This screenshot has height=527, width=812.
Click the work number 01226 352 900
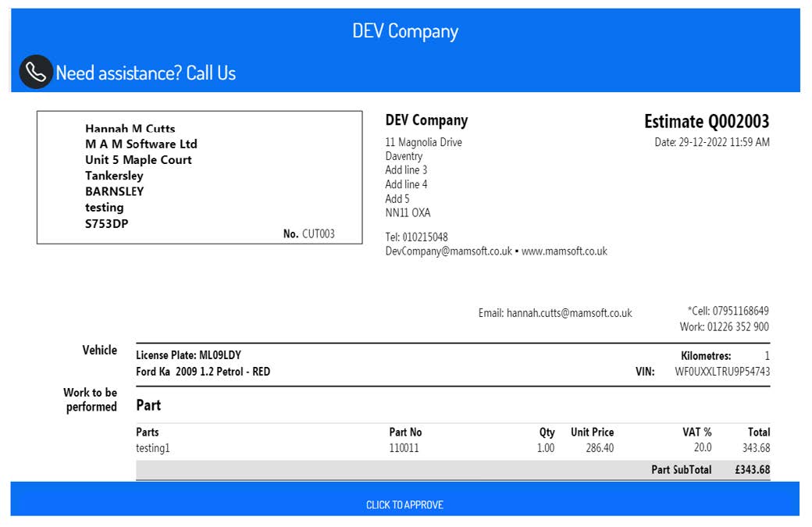(738, 327)
